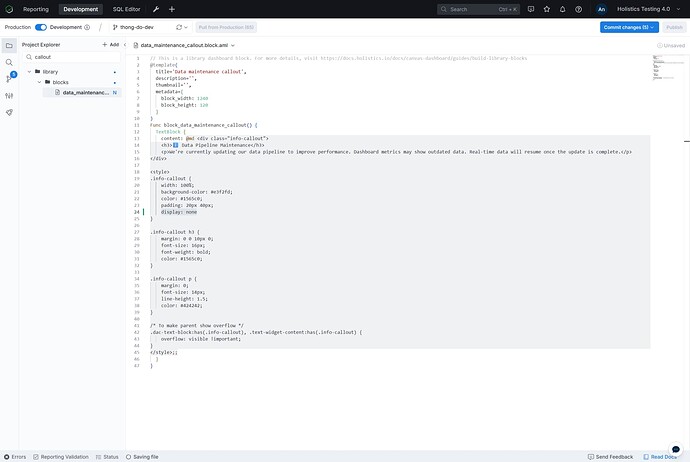Click Send Feedback in status bar
Viewport: 690px width, 462px height.
(x=610, y=457)
